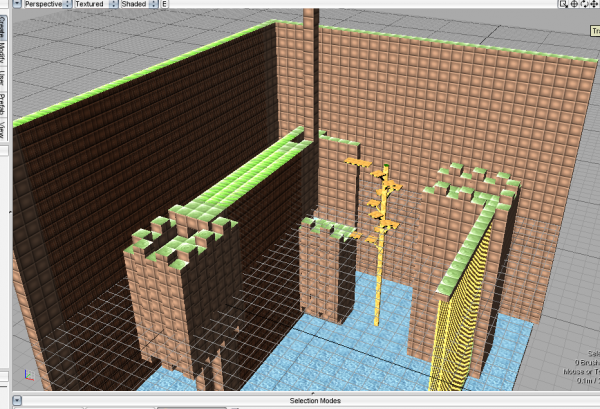Open the Textured render mode dropdown

tap(93, 4)
